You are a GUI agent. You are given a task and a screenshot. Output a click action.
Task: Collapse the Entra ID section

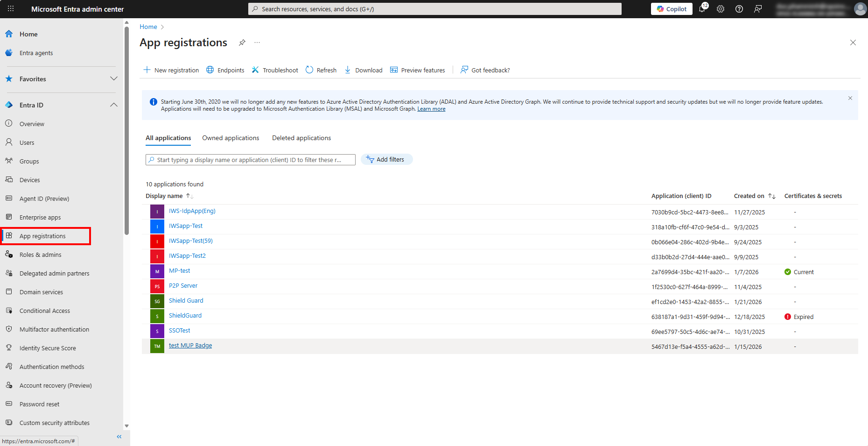[x=113, y=105]
